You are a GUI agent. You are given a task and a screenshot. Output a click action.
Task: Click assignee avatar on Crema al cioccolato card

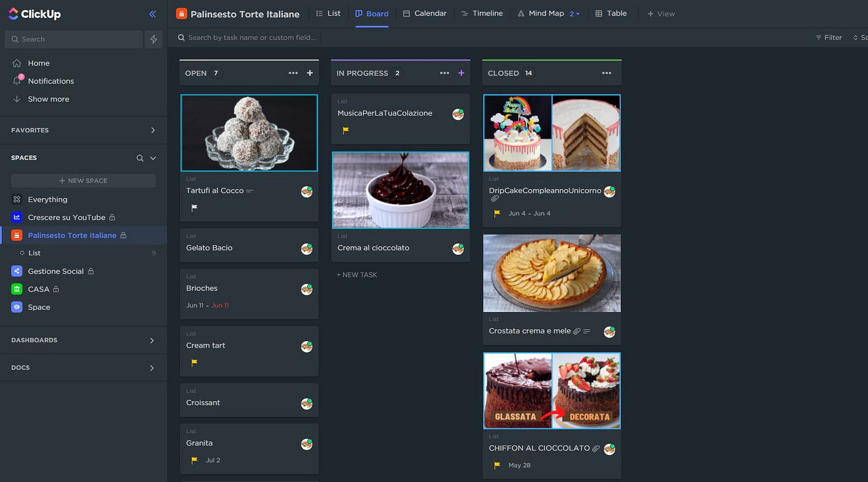[458, 249]
